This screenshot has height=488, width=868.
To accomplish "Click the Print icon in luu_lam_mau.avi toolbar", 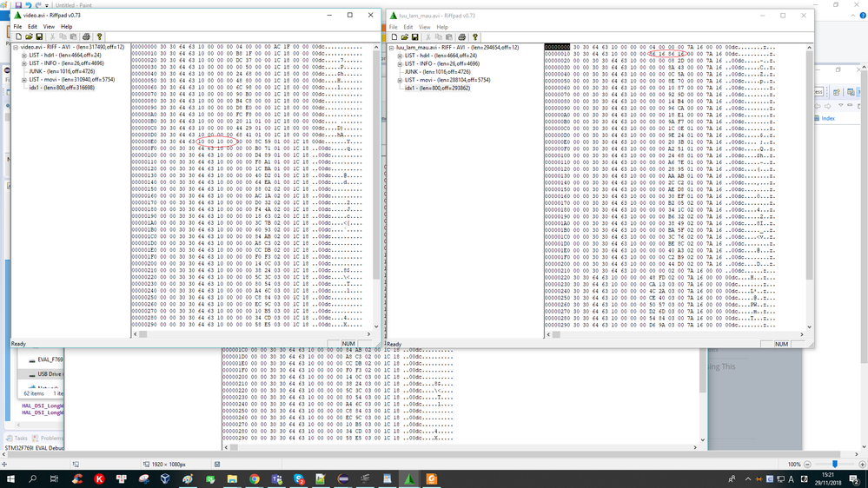I will click(461, 37).
